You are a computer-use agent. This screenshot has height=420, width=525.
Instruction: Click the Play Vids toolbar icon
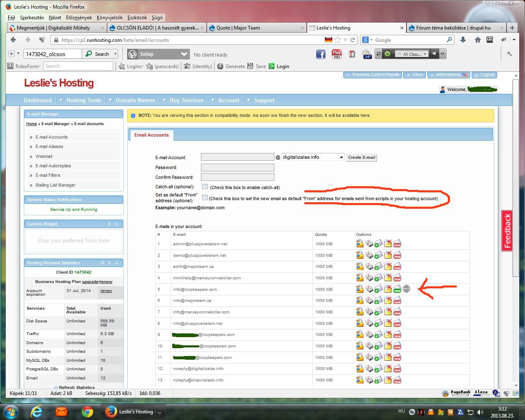pyautogui.click(x=337, y=54)
